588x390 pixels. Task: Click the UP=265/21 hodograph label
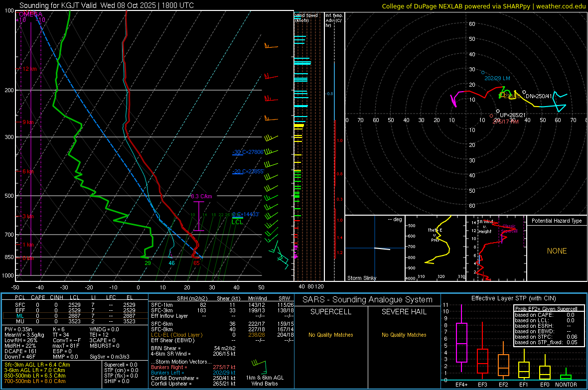513,115
